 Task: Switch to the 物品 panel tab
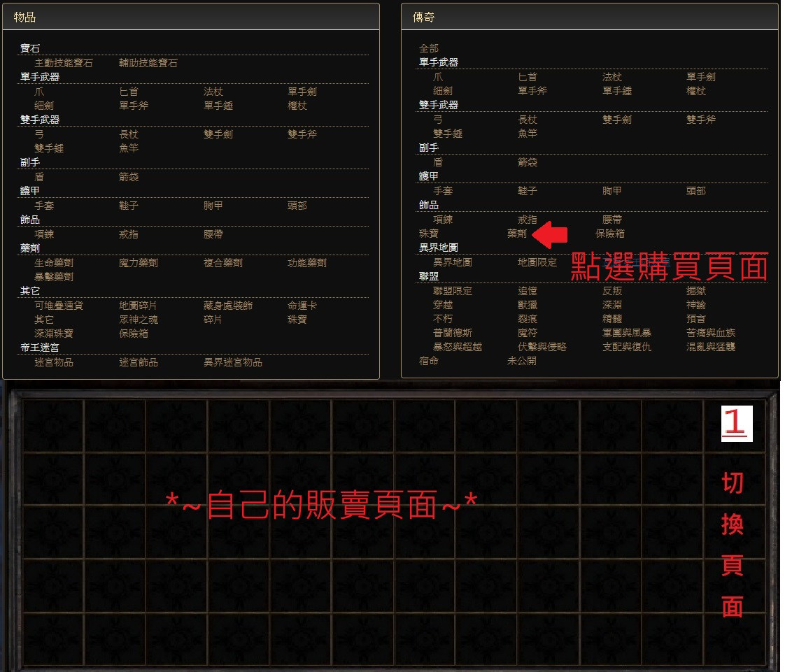pyautogui.click(x=26, y=17)
